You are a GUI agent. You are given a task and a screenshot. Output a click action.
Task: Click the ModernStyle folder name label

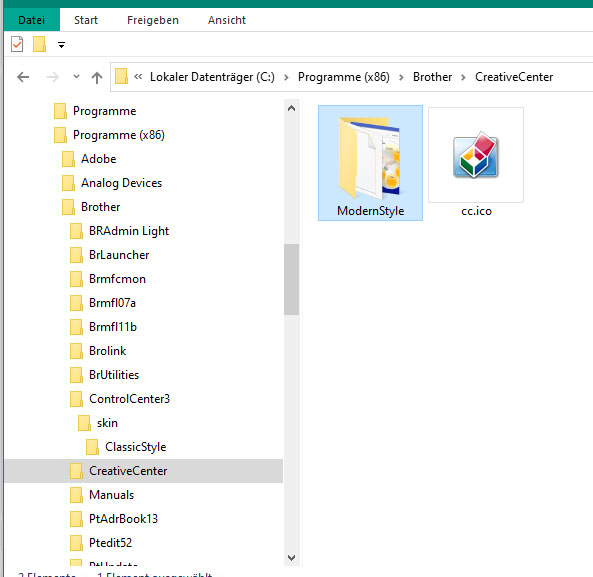click(370, 211)
